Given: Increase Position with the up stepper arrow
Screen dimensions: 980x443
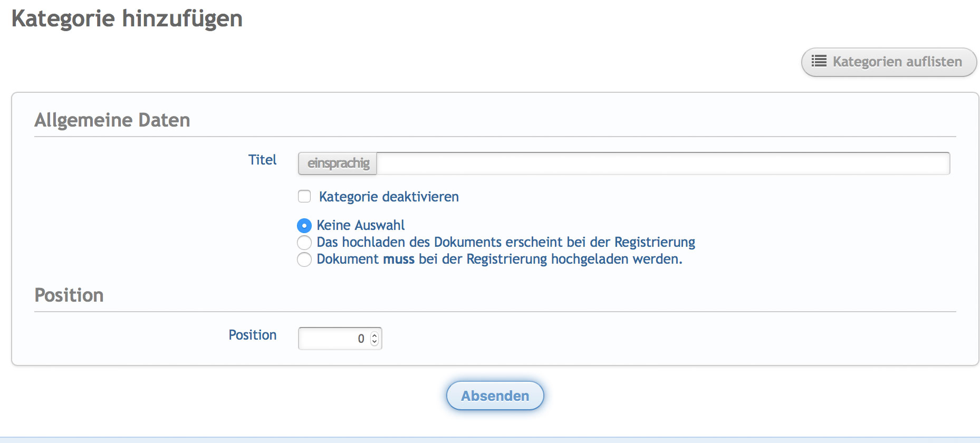Looking at the screenshot, I should (374, 335).
